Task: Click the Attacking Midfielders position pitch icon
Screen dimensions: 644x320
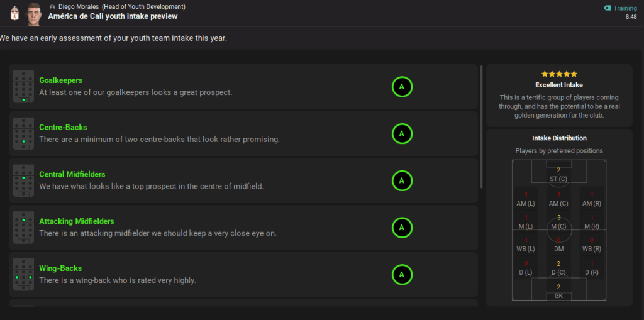Action: 23,228
